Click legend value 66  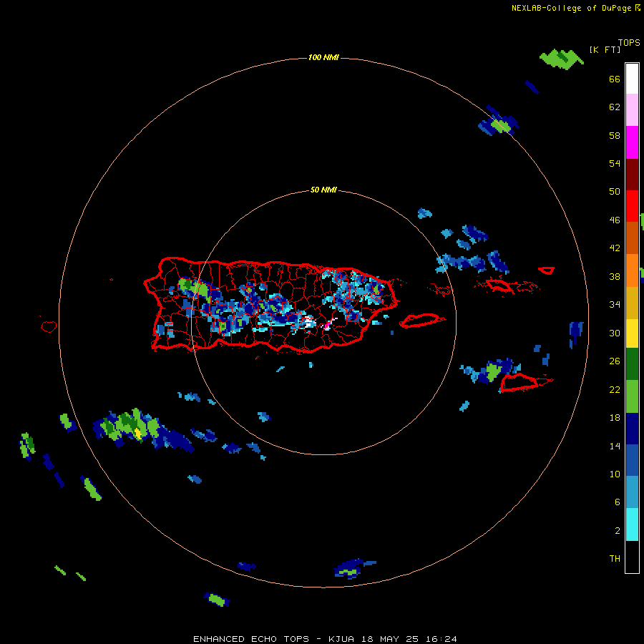[x=615, y=79]
